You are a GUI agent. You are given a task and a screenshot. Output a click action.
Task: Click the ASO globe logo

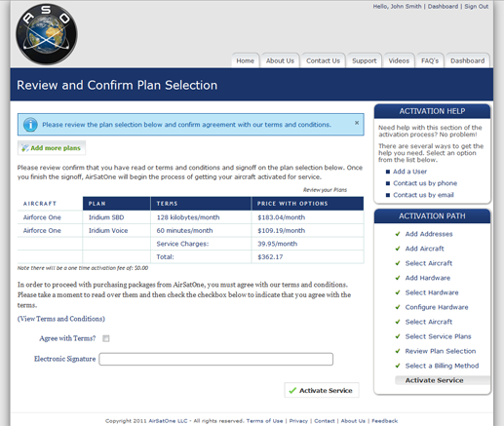[x=47, y=34]
